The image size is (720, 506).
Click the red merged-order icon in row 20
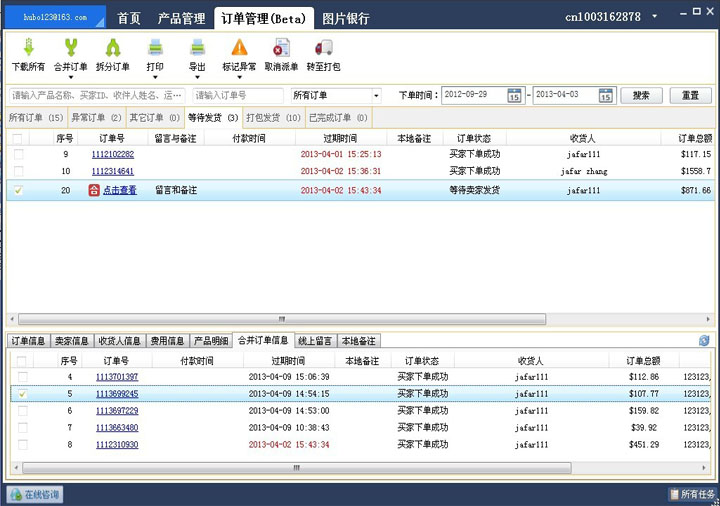click(x=94, y=190)
